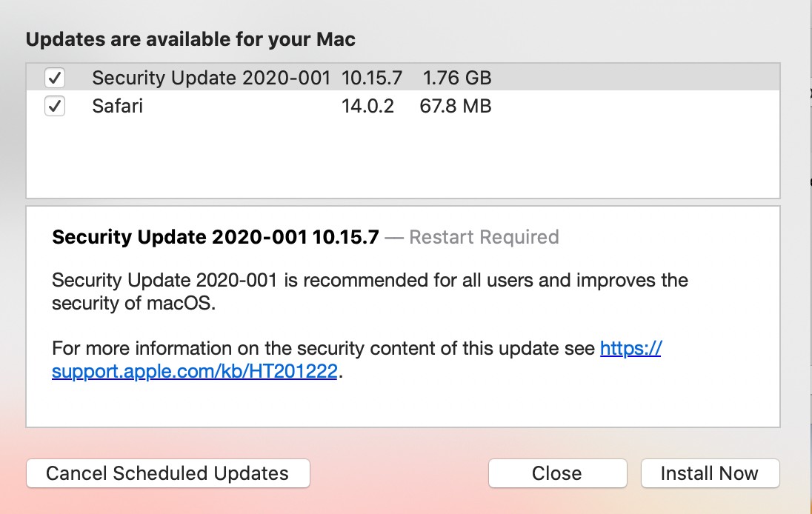Click the 'security of macOS.' line
This screenshot has width=812, height=514.
(x=133, y=304)
